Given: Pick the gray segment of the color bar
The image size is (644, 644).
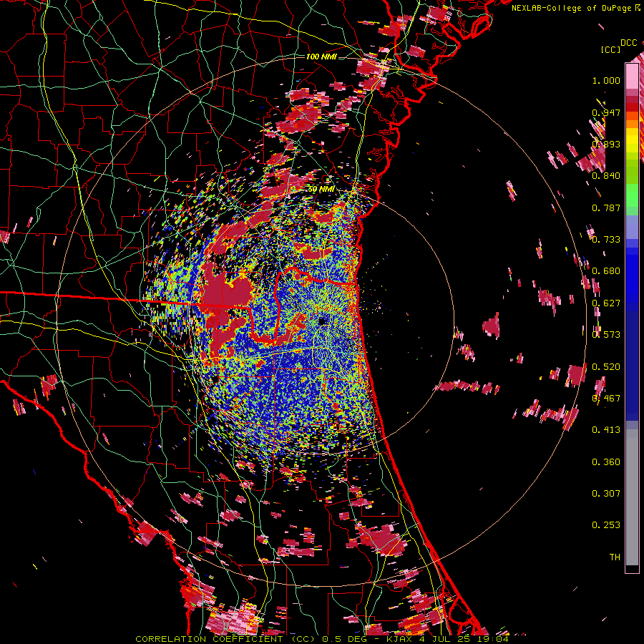Looking at the screenshot, I should [x=632, y=497].
